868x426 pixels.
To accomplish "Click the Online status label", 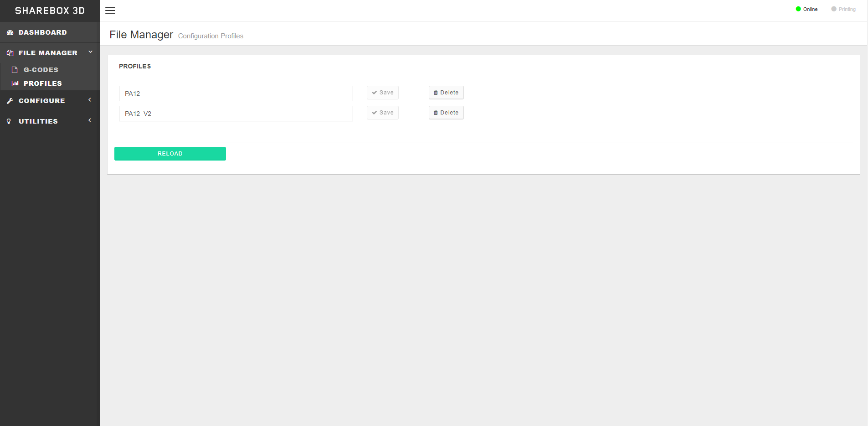I will pos(810,9).
